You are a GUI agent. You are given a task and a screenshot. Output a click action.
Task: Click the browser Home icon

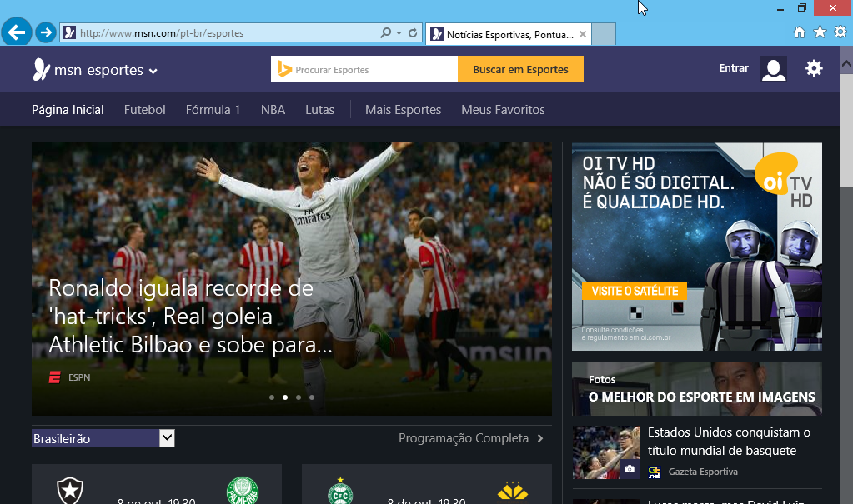[x=799, y=32]
